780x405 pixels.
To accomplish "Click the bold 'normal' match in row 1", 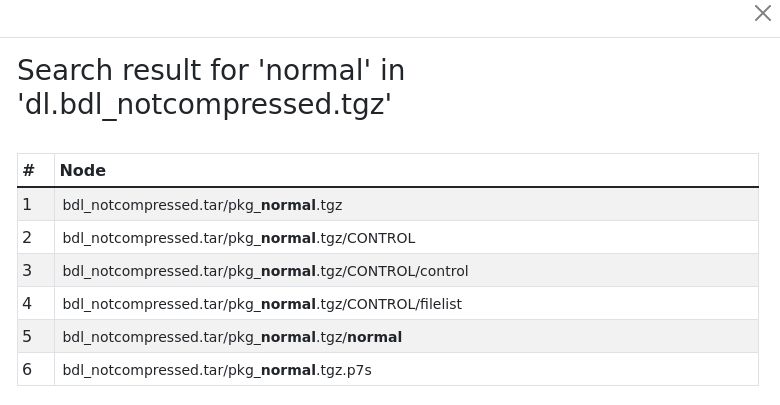I will pos(289,205).
